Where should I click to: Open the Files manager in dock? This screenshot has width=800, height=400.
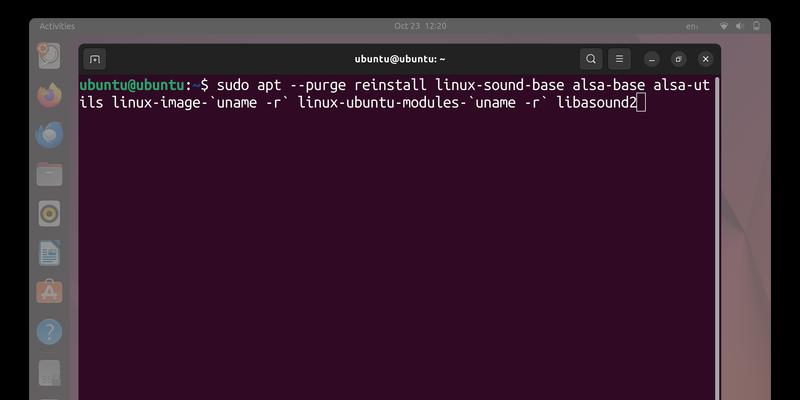tap(49, 174)
